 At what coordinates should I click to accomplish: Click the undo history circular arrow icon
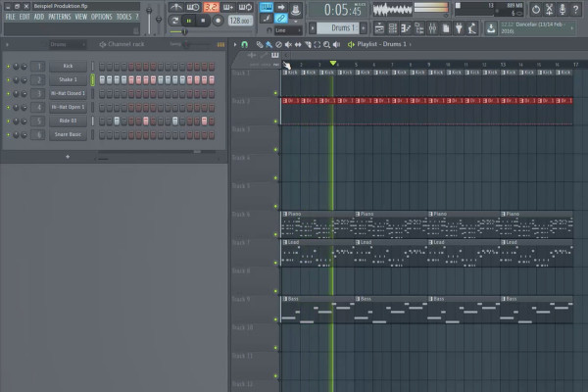[x=535, y=9]
